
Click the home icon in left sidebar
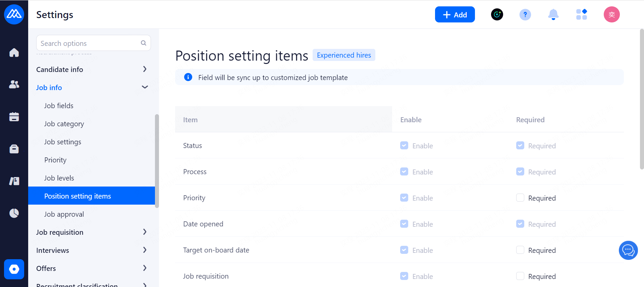click(14, 53)
